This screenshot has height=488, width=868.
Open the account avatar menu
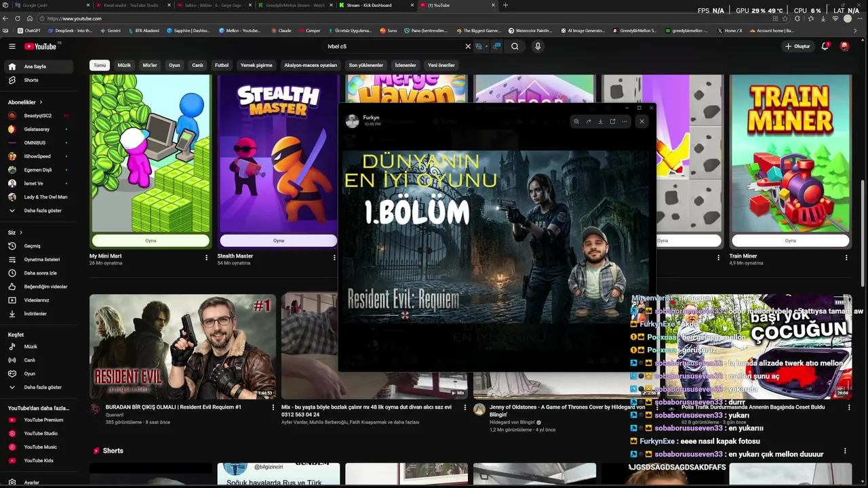click(x=844, y=46)
